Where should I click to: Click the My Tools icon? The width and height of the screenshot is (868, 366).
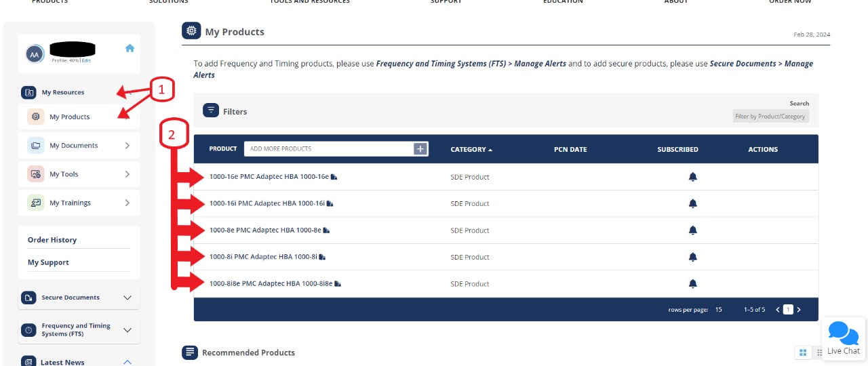coord(36,174)
